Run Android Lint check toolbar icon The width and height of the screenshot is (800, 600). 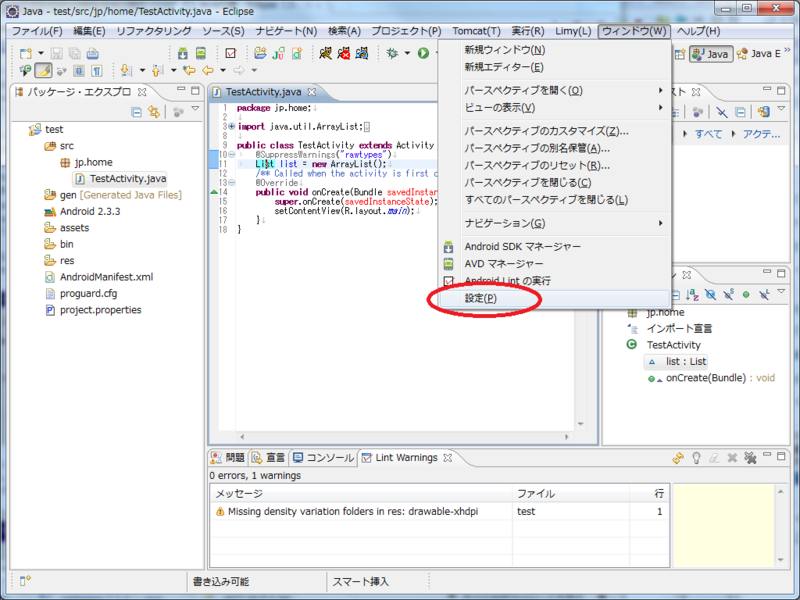[231, 53]
